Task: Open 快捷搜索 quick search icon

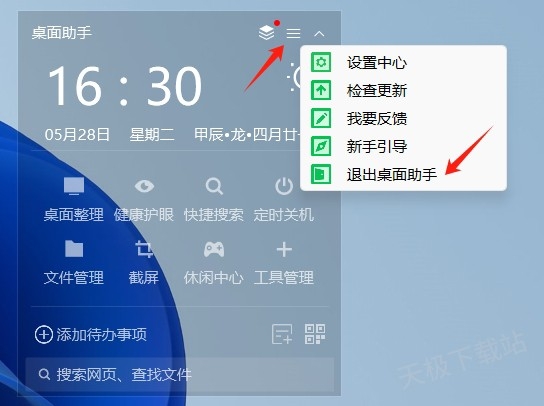Action: (x=214, y=186)
